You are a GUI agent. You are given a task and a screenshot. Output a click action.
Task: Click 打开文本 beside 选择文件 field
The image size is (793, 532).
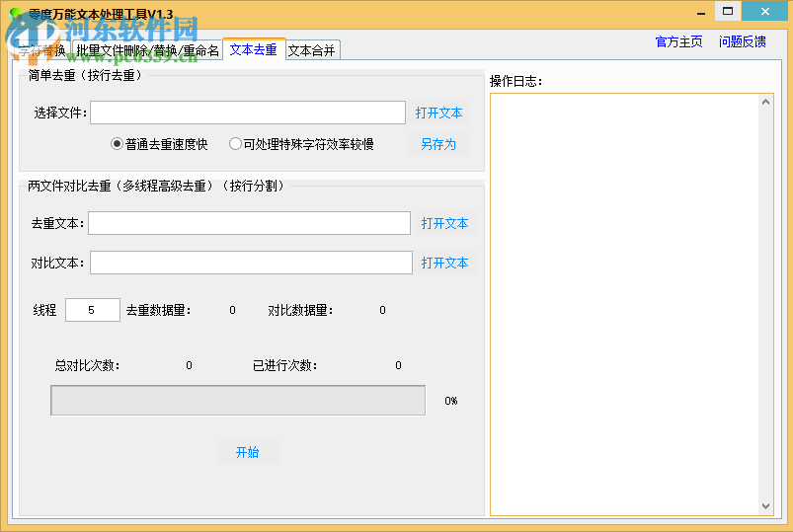pos(439,113)
